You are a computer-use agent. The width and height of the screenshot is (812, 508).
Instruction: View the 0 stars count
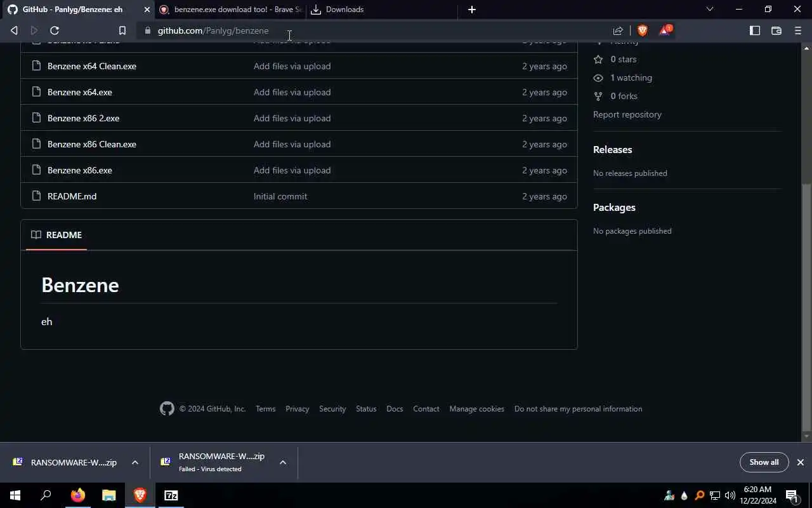click(x=615, y=59)
